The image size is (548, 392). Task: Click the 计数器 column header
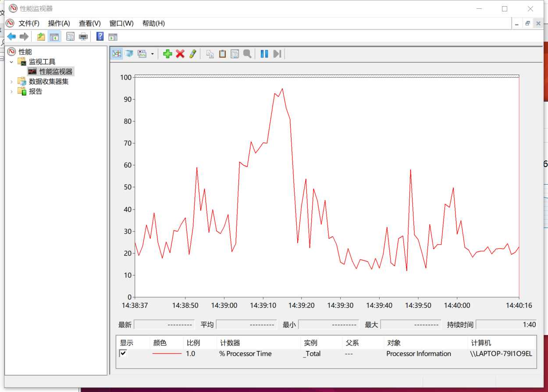(258, 343)
